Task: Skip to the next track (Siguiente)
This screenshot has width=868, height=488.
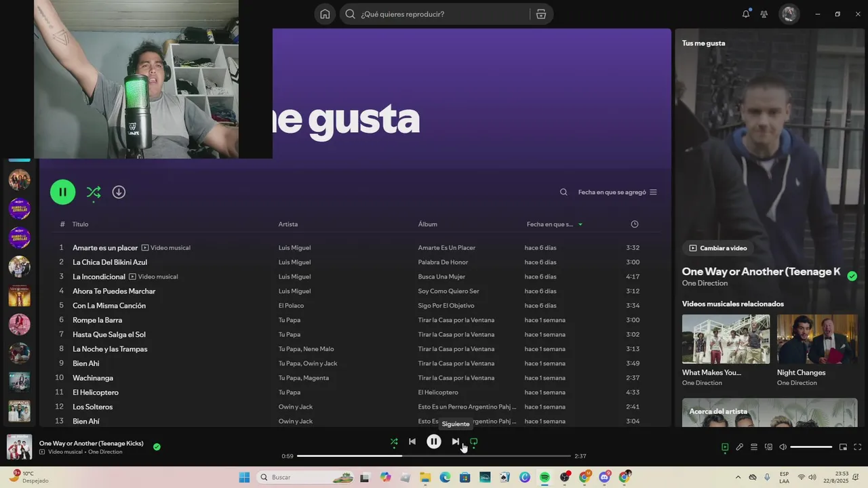Action: click(x=456, y=442)
